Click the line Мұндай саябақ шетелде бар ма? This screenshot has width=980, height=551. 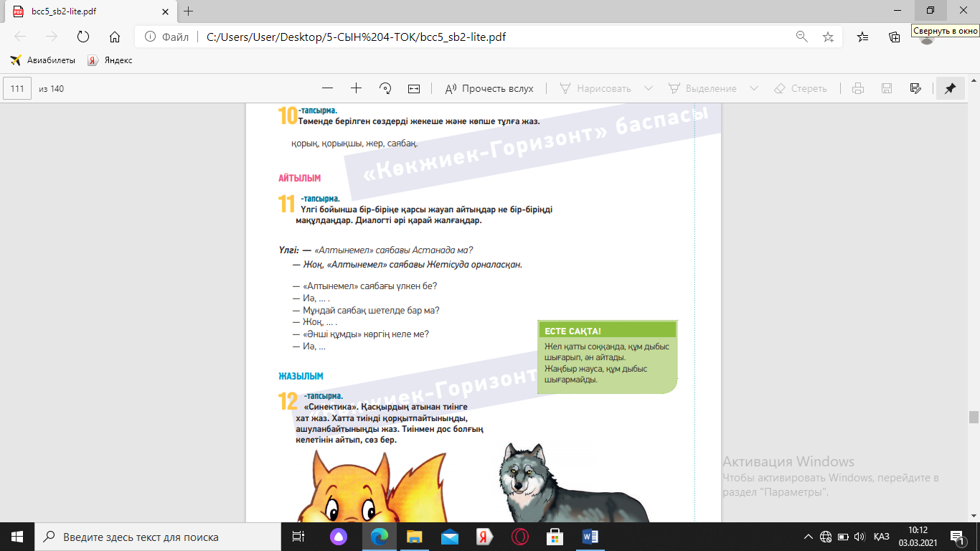tap(366, 310)
